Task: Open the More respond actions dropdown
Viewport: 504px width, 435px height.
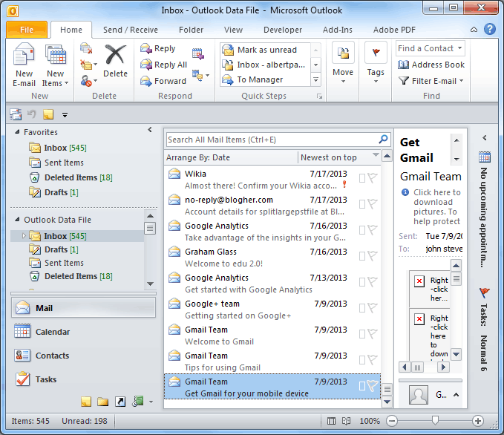Action: click(200, 76)
